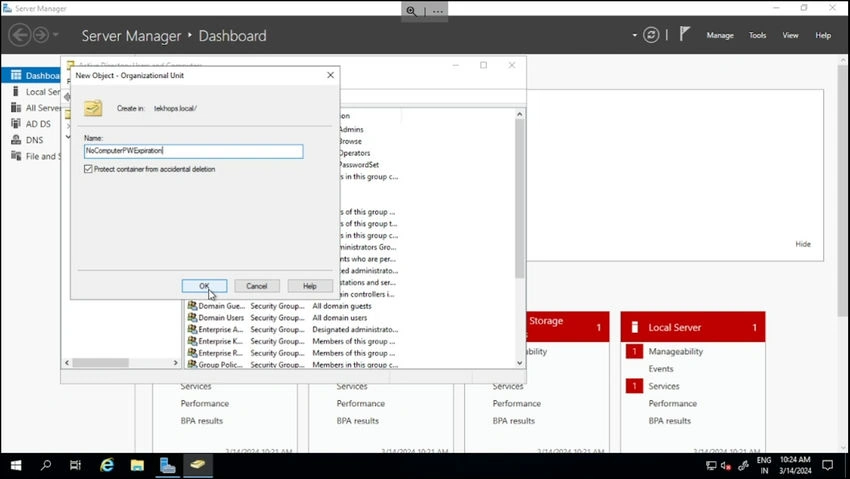850x479 pixels.
Task: Open Events in Local Server tile
Action: click(x=661, y=368)
